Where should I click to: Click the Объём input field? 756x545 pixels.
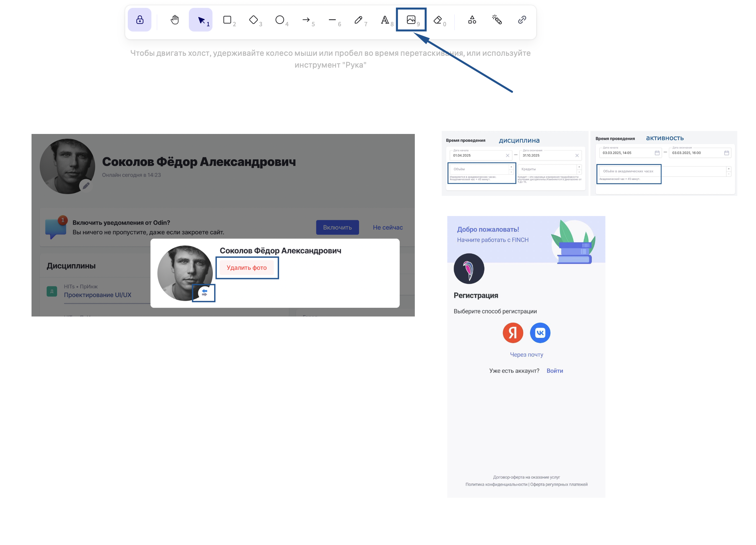click(479, 169)
